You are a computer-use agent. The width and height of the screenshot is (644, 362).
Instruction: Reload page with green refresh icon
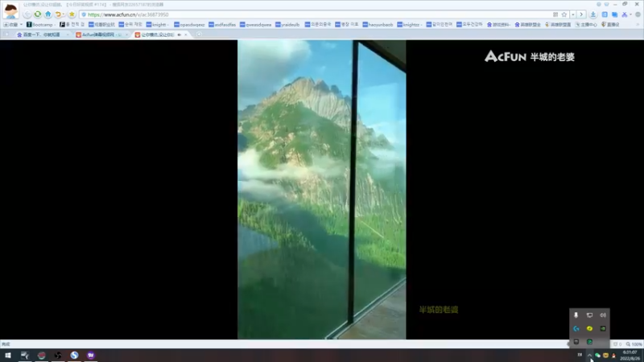(38, 14)
